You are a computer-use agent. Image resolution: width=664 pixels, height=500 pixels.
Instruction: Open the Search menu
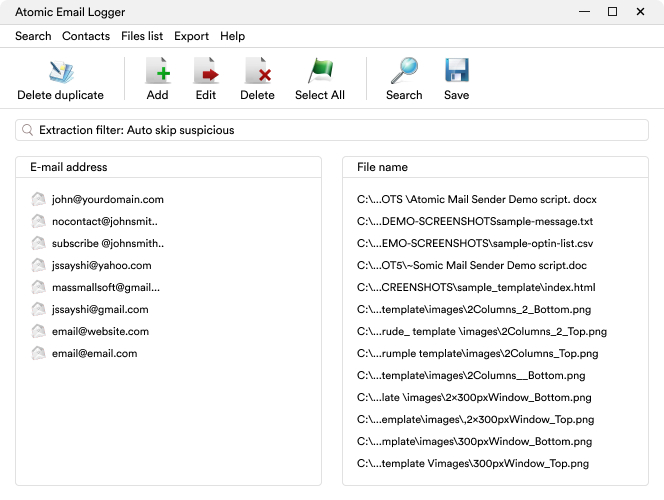click(33, 36)
